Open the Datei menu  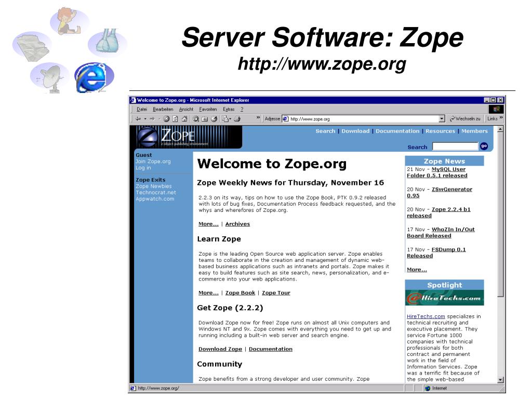[x=142, y=109]
